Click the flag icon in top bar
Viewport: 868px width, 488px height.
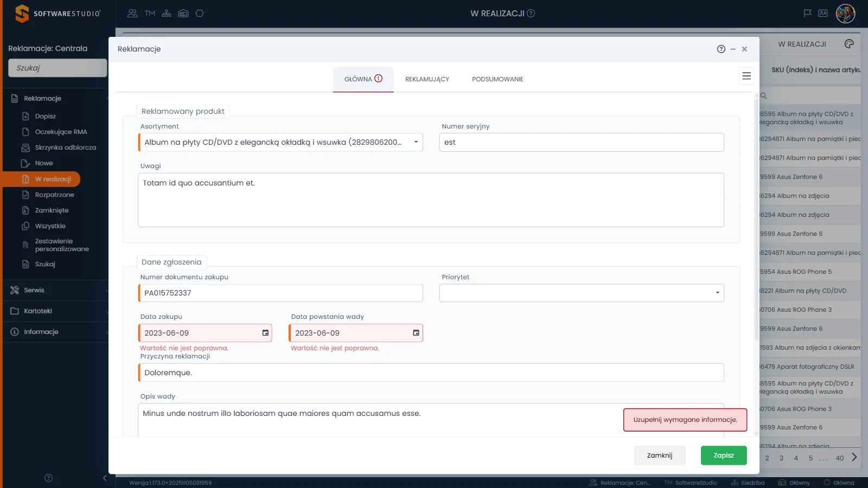point(808,14)
